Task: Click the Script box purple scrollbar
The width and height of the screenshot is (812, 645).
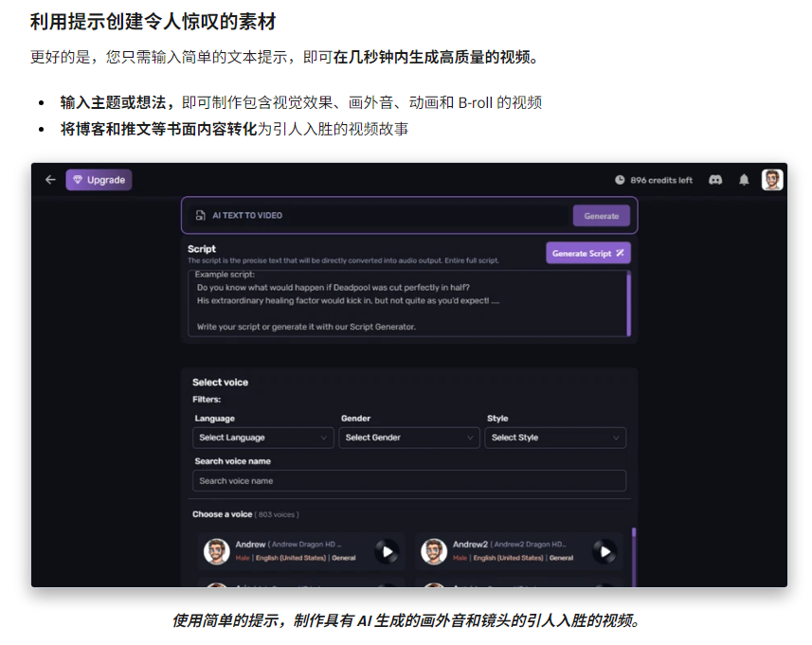Action: point(627,303)
